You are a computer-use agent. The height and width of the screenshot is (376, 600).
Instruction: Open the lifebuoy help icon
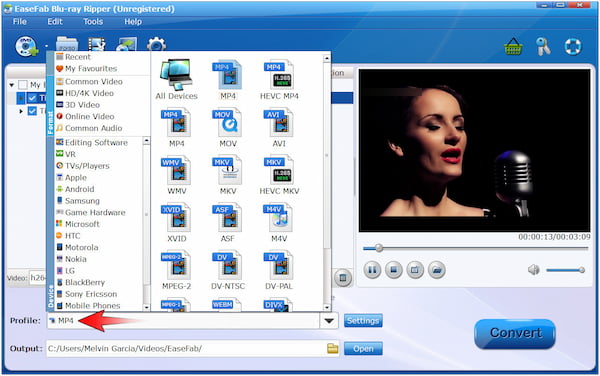(573, 47)
